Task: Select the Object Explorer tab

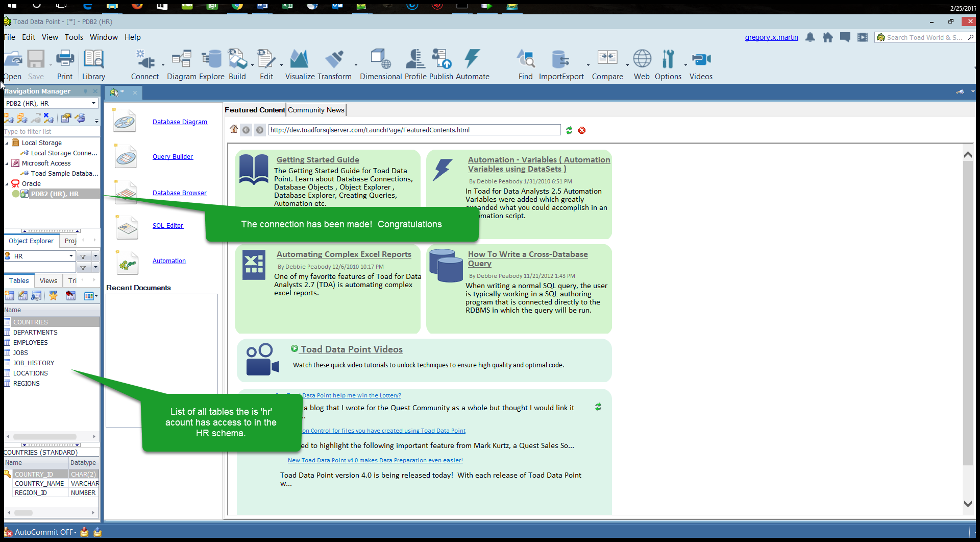Action: click(31, 241)
